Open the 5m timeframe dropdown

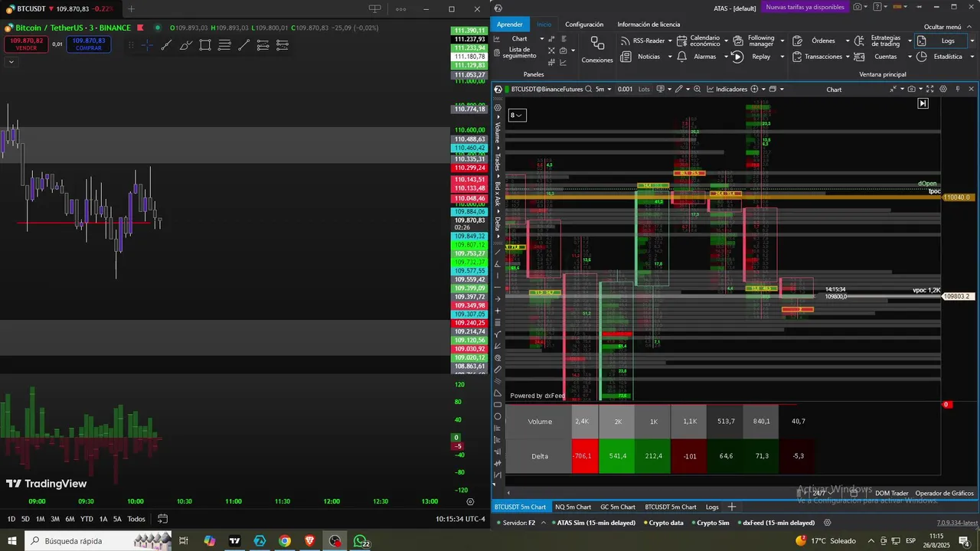(603, 90)
